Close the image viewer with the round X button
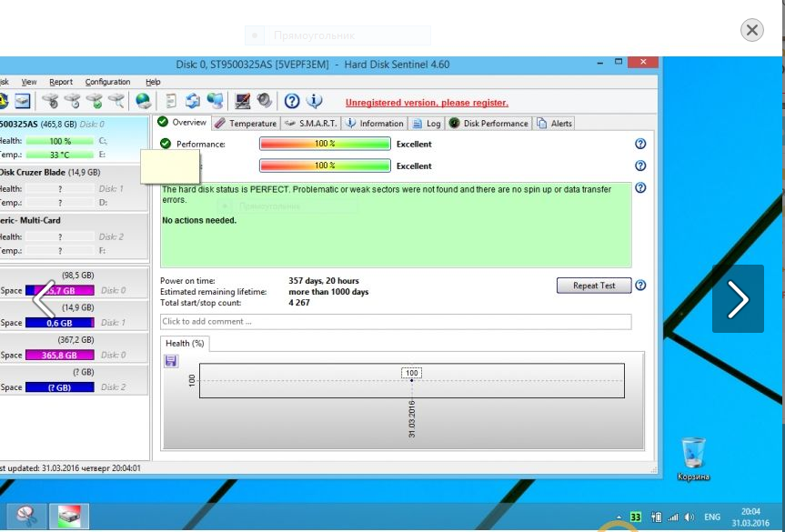785x532 pixels. (752, 30)
